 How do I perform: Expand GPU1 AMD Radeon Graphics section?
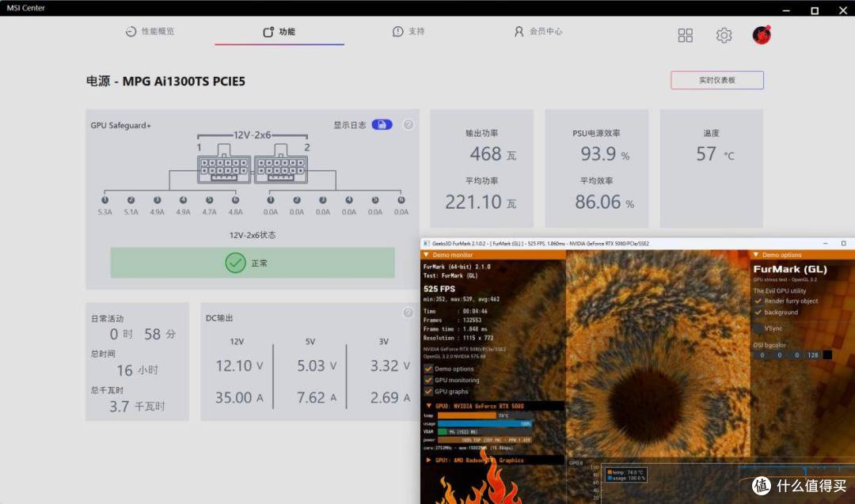428,460
